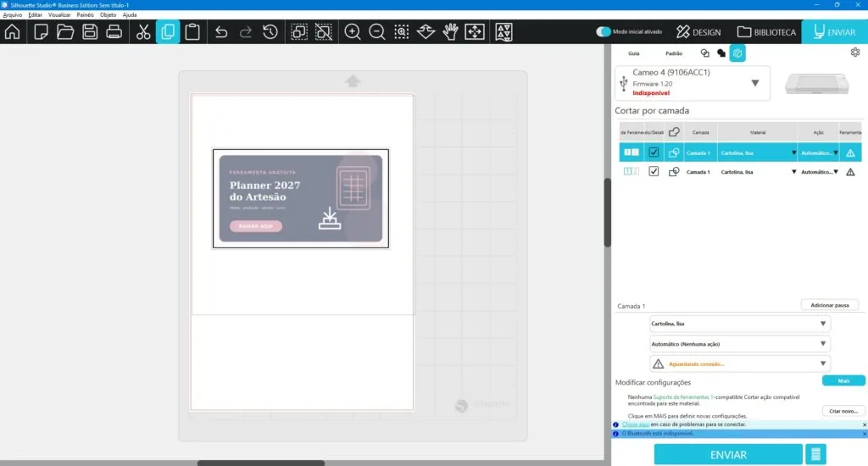
Task: Follow the Clique aqui connection link
Action: [636, 424]
